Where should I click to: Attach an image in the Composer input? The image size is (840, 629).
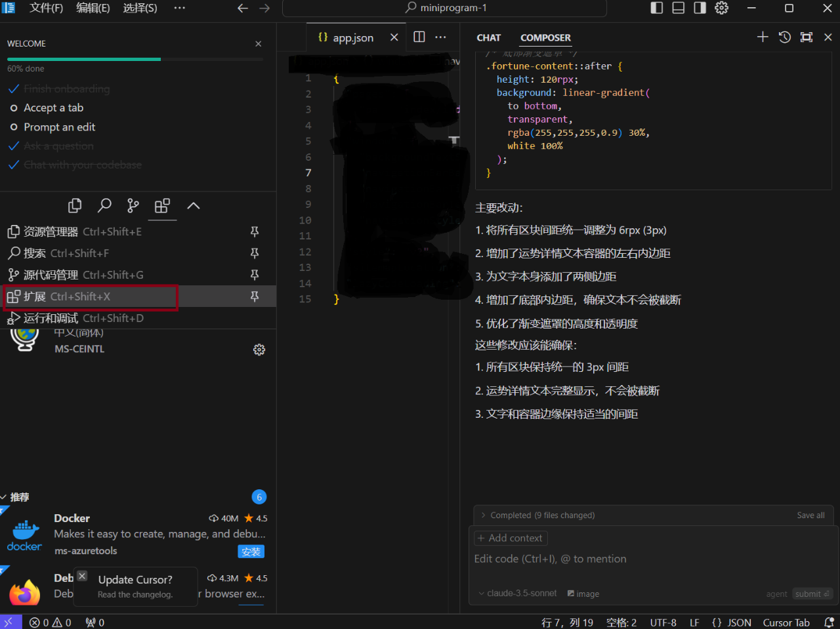pos(583,594)
